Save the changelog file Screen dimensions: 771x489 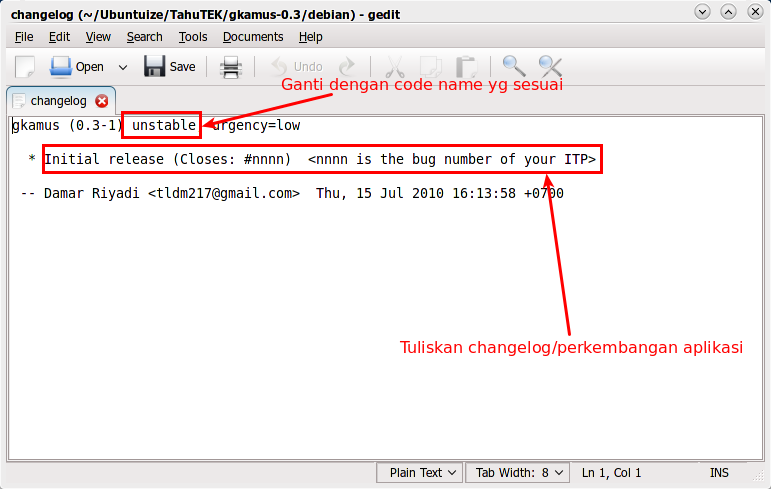click(x=170, y=67)
